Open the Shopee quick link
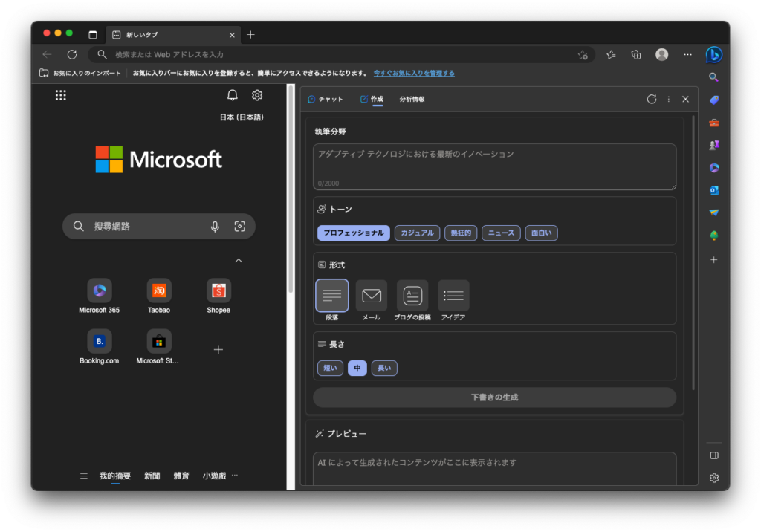This screenshot has width=761, height=532. click(x=218, y=296)
